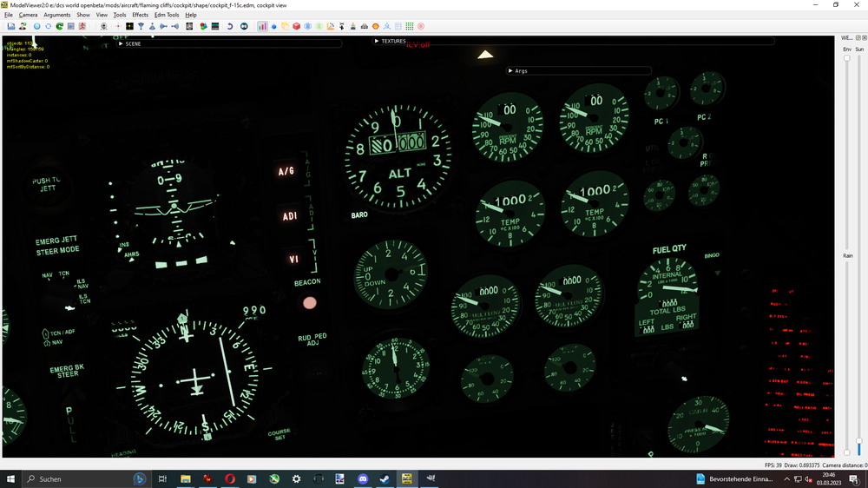
Task: Click the green reload arrow icon
Action: (x=59, y=26)
